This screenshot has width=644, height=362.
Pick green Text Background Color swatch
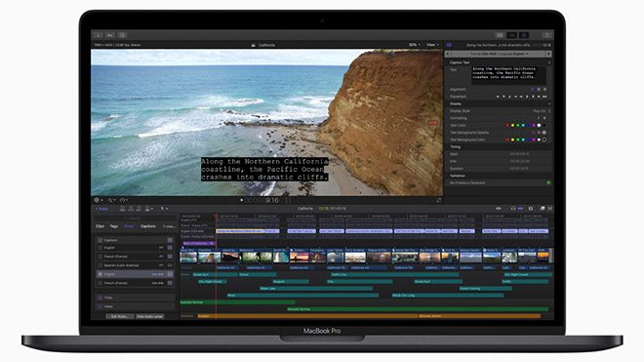[518, 140]
